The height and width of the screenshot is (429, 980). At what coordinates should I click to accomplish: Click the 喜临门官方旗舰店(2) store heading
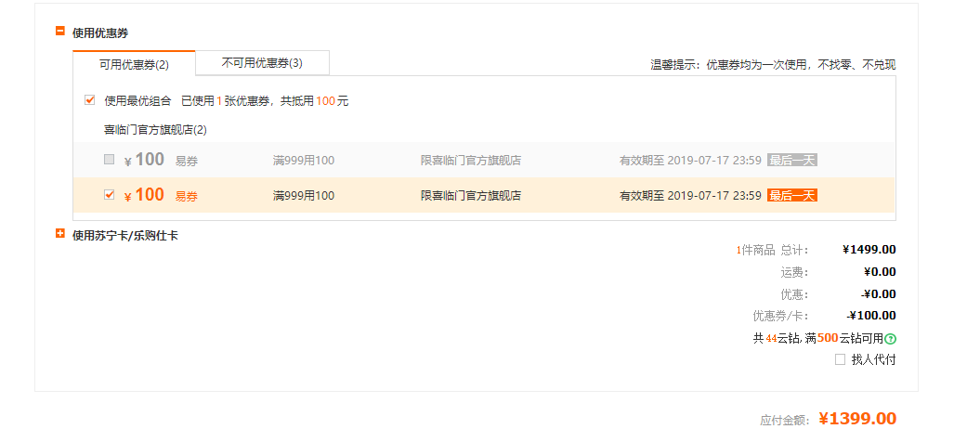(x=155, y=130)
